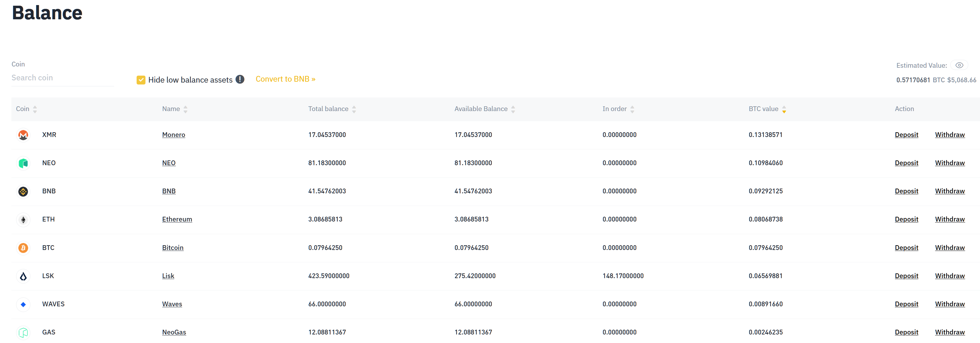Image resolution: width=980 pixels, height=343 pixels.
Task: Click Monero BTC value 0.13138571
Action: click(x=765, y=134)
